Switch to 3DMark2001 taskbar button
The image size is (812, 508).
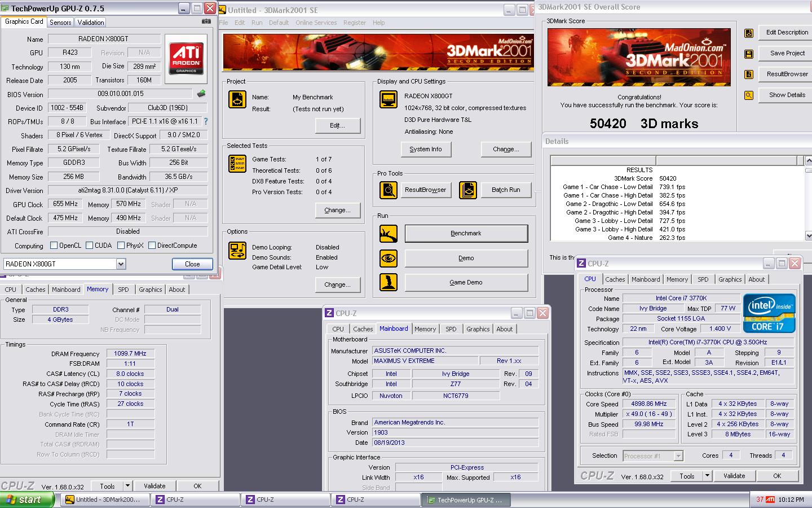point(105,500)
